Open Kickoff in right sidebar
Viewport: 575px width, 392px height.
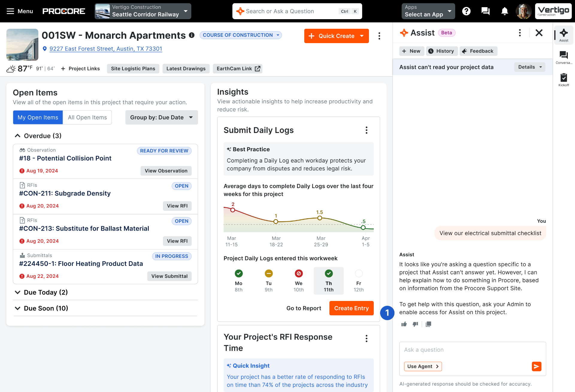pyautogui.click(x=564, y=80)
